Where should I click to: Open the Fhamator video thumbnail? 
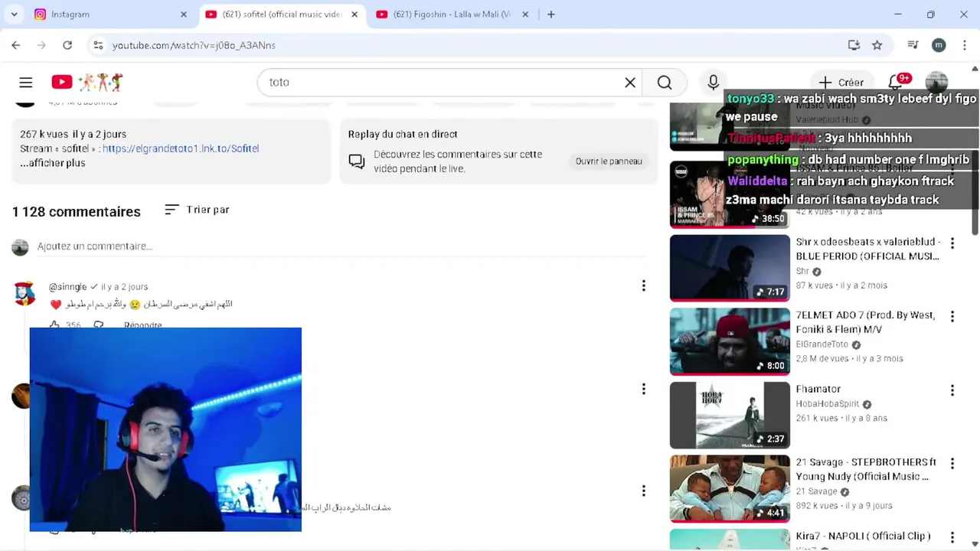[x=730, y=415]
